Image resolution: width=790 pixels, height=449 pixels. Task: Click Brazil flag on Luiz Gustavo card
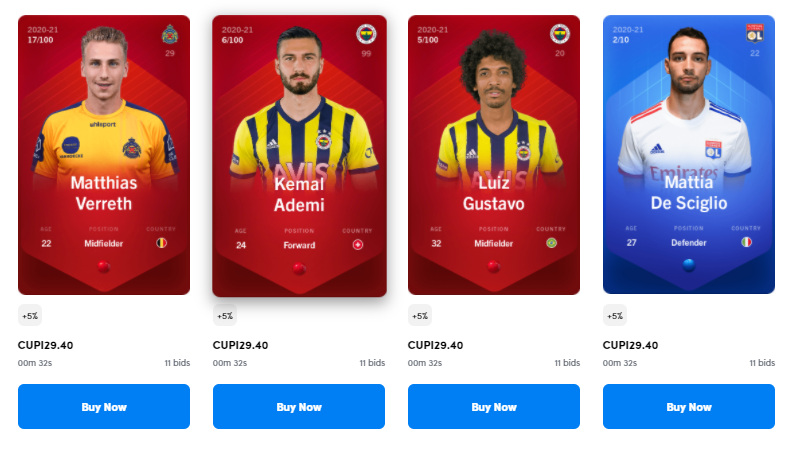pos(552,243)
